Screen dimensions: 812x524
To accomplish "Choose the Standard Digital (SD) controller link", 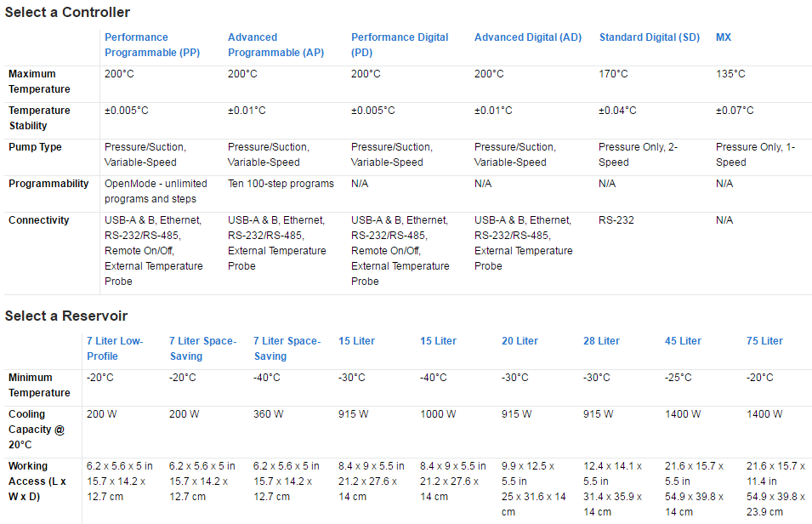I will (649, 37).
